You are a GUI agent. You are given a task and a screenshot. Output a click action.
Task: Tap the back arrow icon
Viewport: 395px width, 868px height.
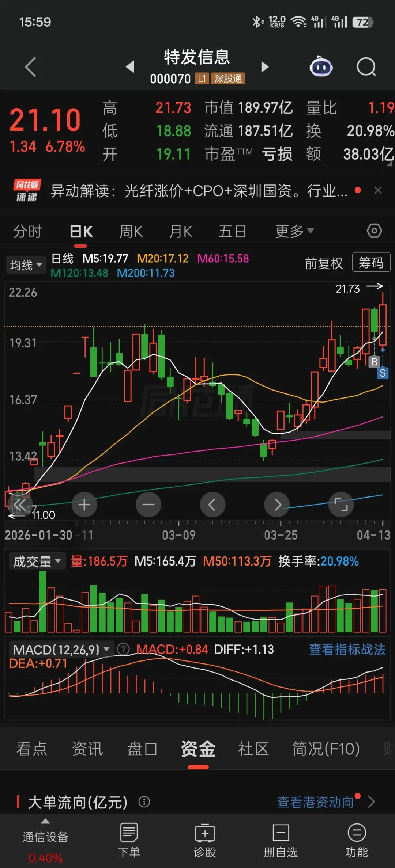pos(31,67)
